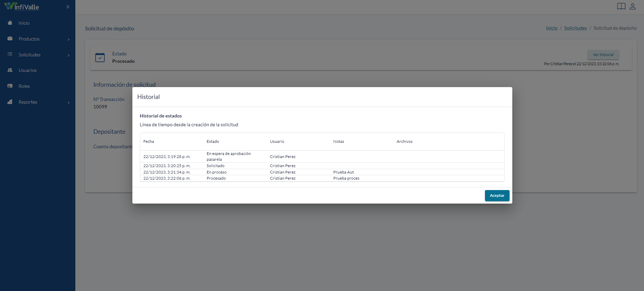Click Cristian Perez in the Solicitado row
The width and height of the screenshot is (644, 291).
point(283,166)
